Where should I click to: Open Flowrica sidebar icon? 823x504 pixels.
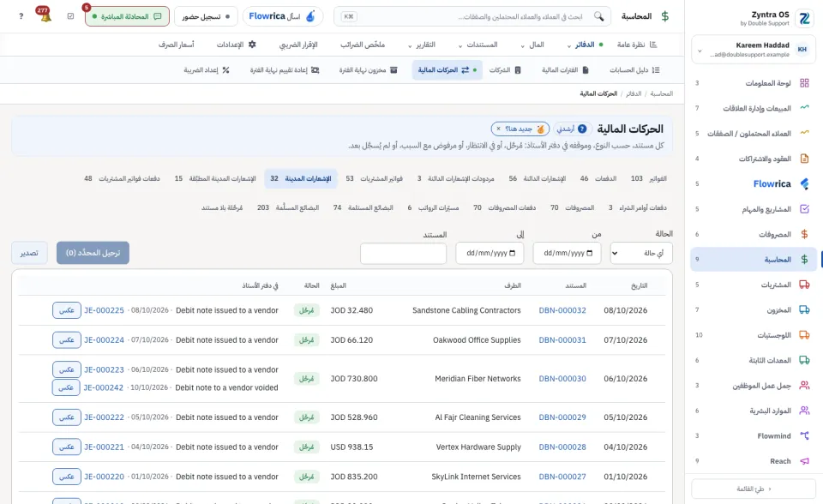click(804, 183)
